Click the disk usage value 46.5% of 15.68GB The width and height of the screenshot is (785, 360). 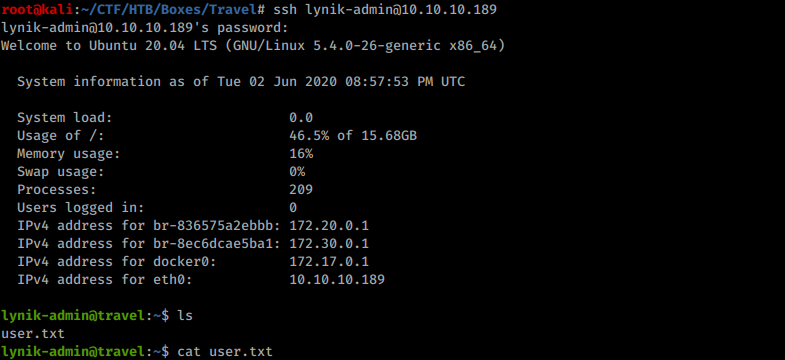point(353,136)
